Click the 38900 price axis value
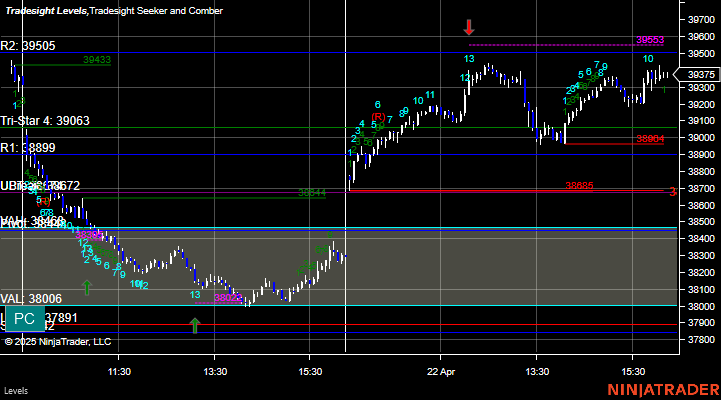The width and height of the screenshot is (721, 400). tap(701, 155)
